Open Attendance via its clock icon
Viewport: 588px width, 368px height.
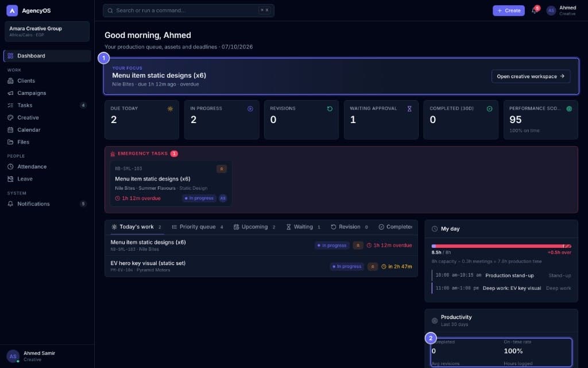pos(10,167)
